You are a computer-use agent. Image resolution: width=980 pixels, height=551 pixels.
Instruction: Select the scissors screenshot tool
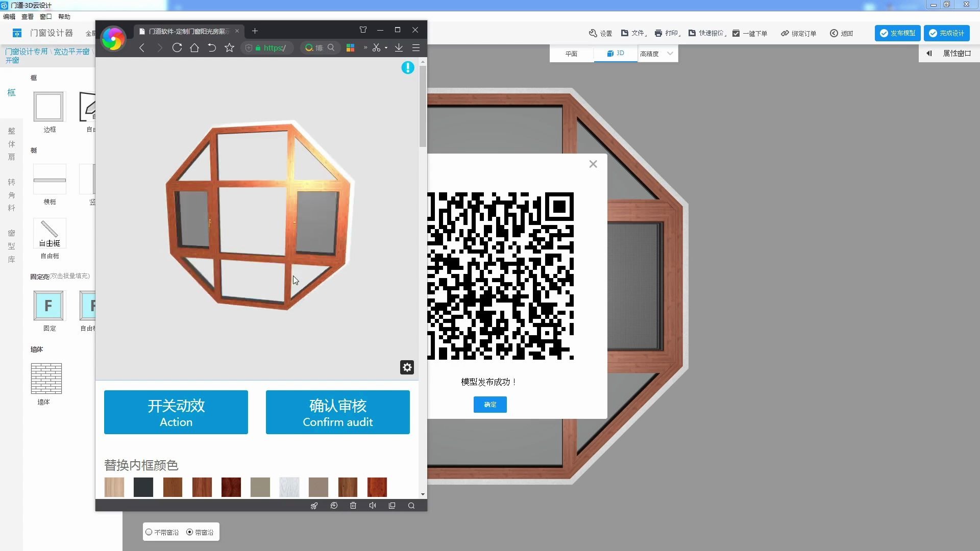point(376,47)
